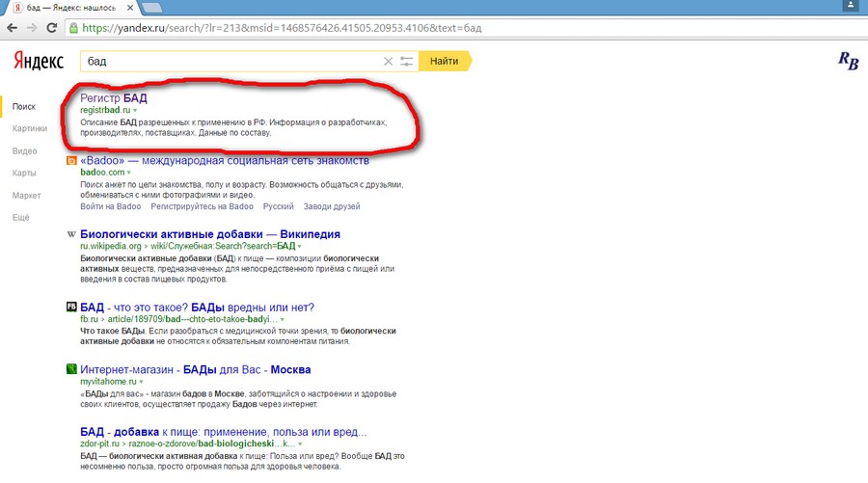This screenshot has width=868, height=483.
Task: Click the green myvitahome favicon
Action: click(x=71, y=369)
